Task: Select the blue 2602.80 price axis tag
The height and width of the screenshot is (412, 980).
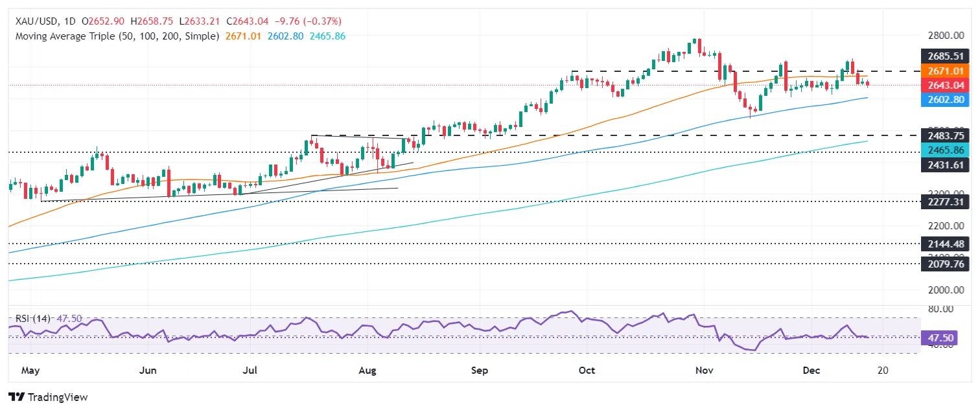Action: [947, 99]
